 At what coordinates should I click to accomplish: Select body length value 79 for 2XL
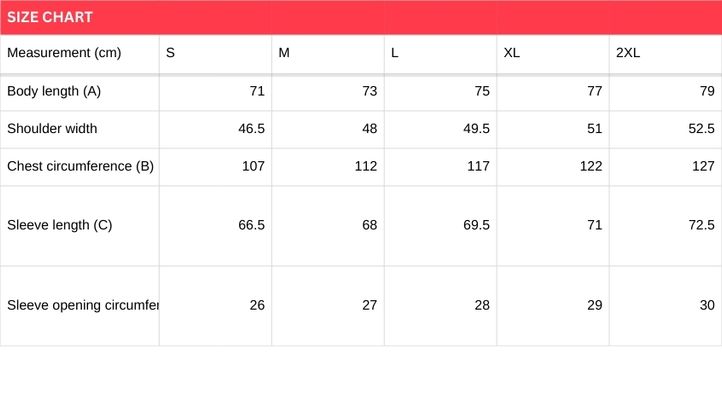coord(707,91)
